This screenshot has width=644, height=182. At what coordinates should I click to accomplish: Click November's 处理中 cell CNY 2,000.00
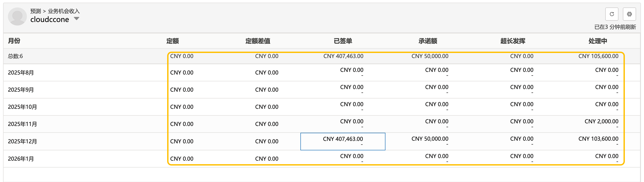pyautogui.click(x=601, y=122)
